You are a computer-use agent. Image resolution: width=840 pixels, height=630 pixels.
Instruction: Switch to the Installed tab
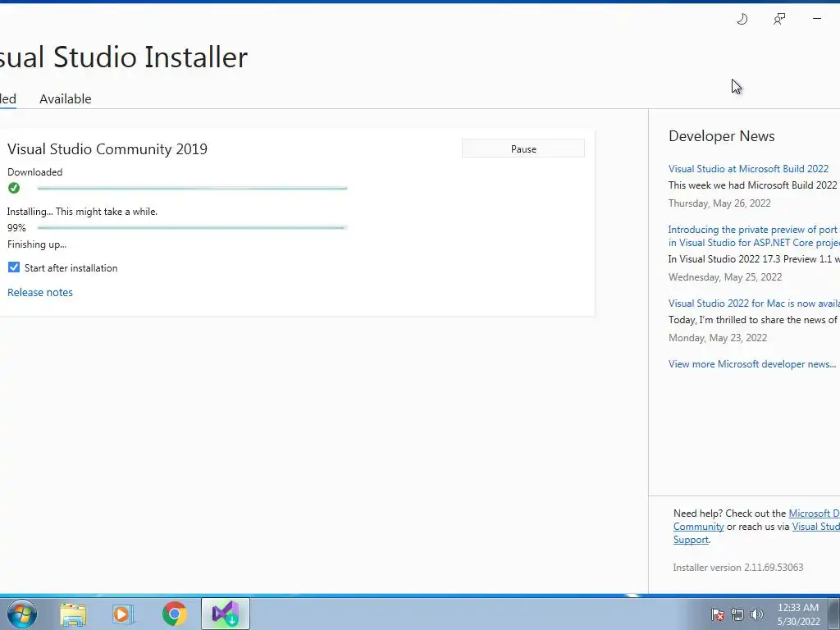pos(8,99)
